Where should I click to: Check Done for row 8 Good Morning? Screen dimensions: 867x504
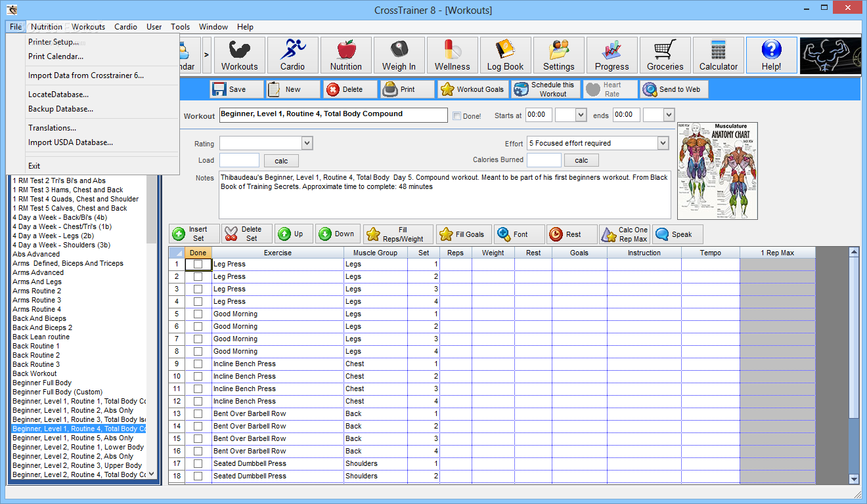198,352
